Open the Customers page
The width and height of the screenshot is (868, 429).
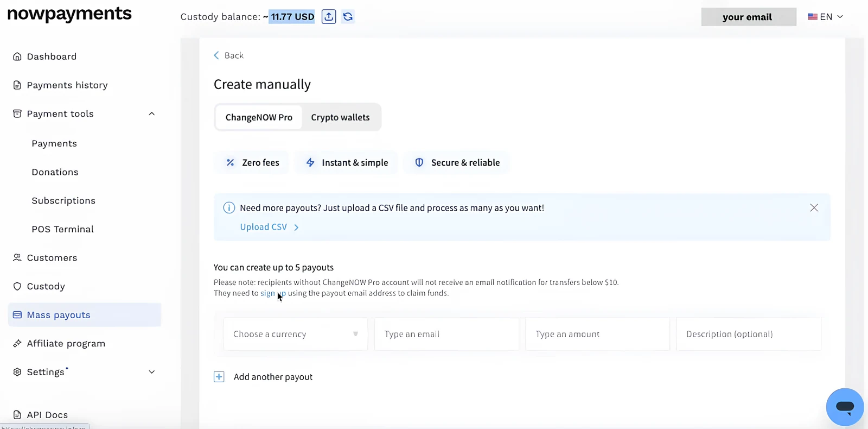pyautogui.click(x=52, y=258)
